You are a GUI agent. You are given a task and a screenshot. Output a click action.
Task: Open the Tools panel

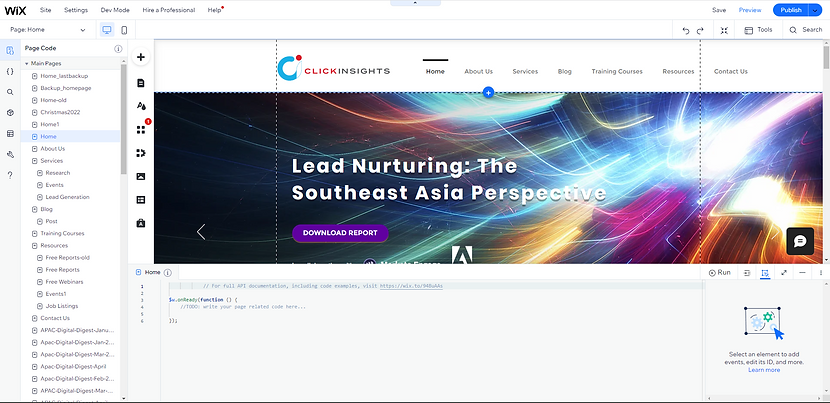(x=759, y=30)
